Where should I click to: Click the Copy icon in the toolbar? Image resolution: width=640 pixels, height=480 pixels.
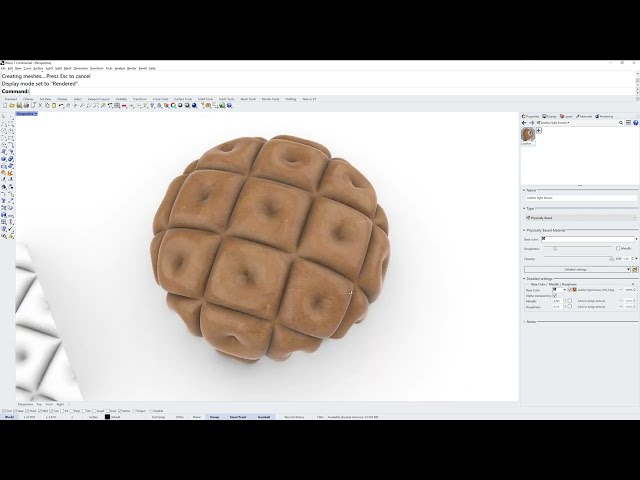[x=47, y=105]
